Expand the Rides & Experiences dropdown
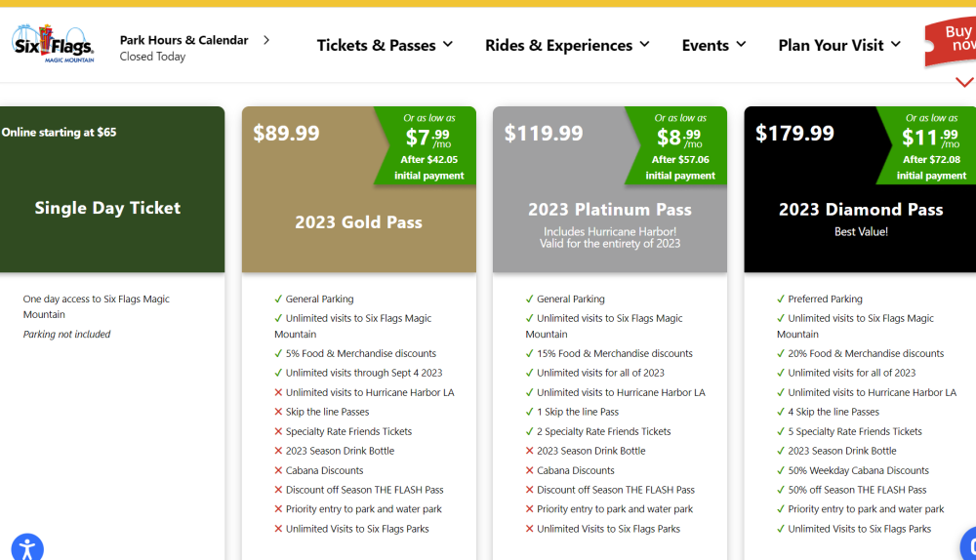 [567, 45]
